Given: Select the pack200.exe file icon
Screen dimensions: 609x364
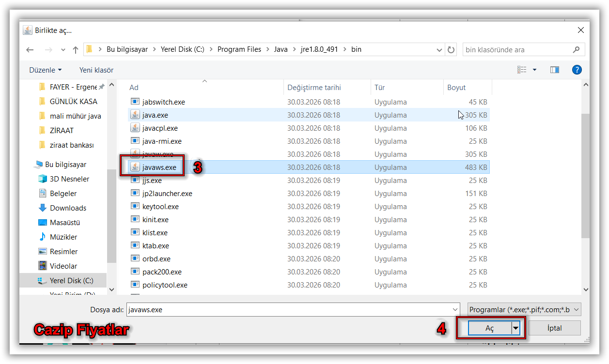Looking at the screenshot, I should [135, 272].
